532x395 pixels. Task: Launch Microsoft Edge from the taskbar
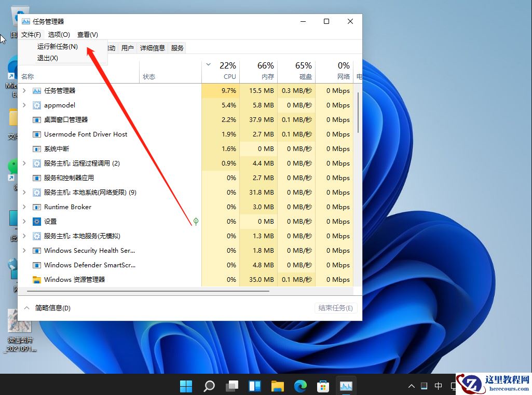300,386
